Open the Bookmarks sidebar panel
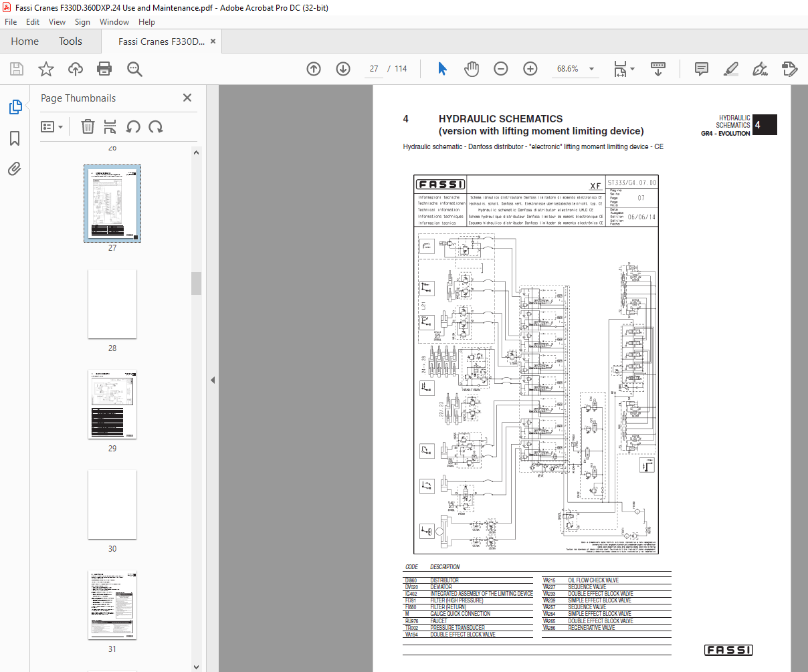Viewport: 808px width, 672px height. (x=15, y=138)
